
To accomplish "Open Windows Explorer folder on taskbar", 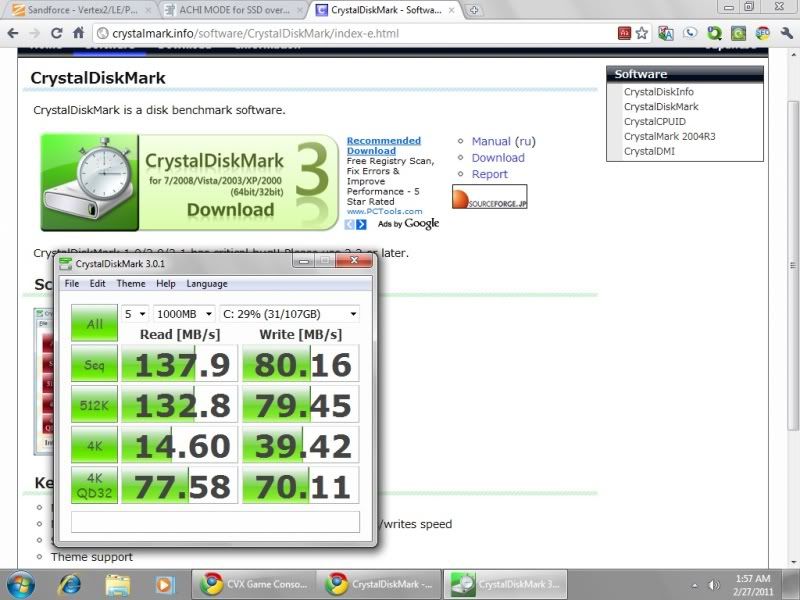I will pyautogui.click(x=117, y=585).
